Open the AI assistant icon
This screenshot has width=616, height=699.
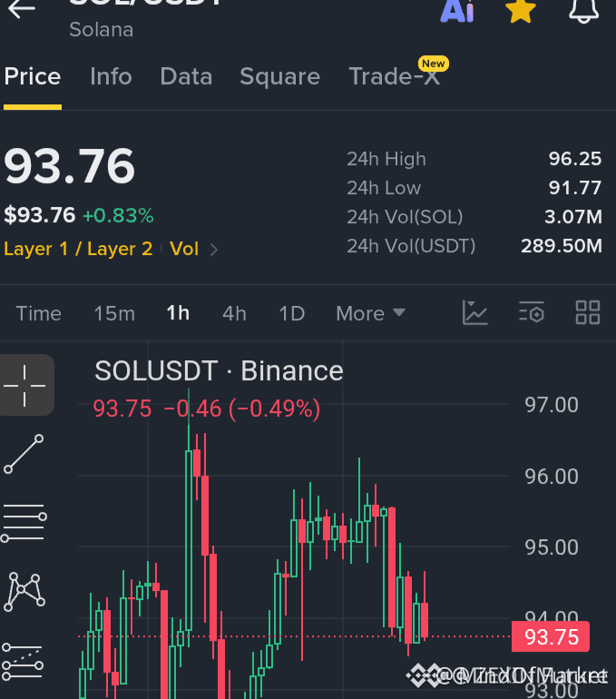pyautogui.click(x=457, y=11)
